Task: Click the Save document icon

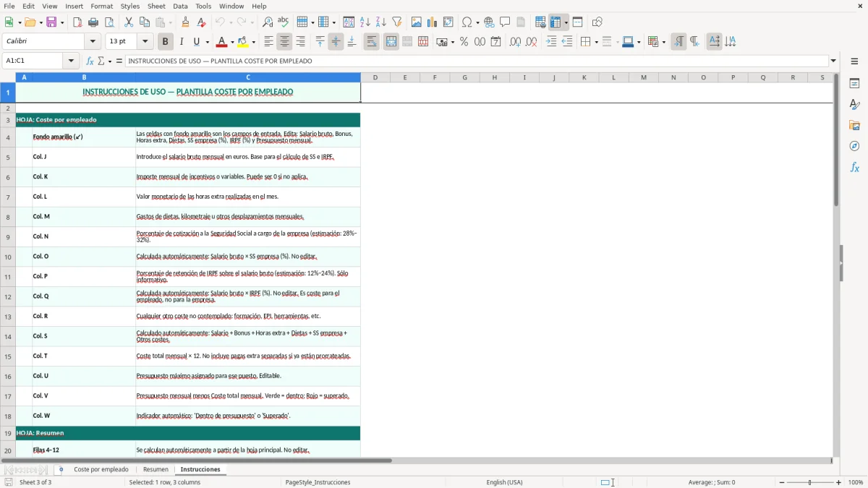Action: coord(51,22)
